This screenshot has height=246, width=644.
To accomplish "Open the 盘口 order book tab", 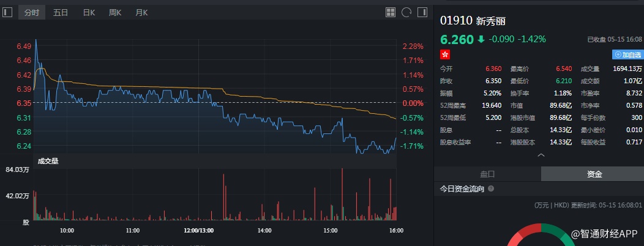I will click(x=487, y=174).
